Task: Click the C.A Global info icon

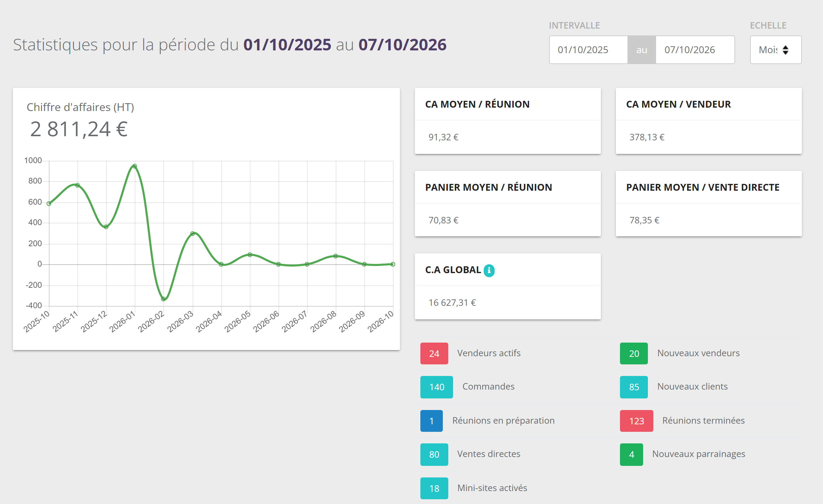Action: coord(489,270)
